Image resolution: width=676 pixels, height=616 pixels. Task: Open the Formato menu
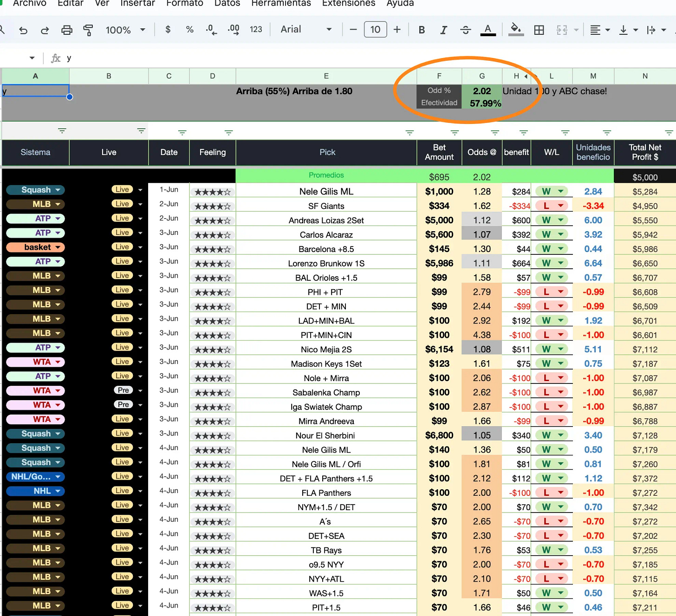(x=185, y=4)
